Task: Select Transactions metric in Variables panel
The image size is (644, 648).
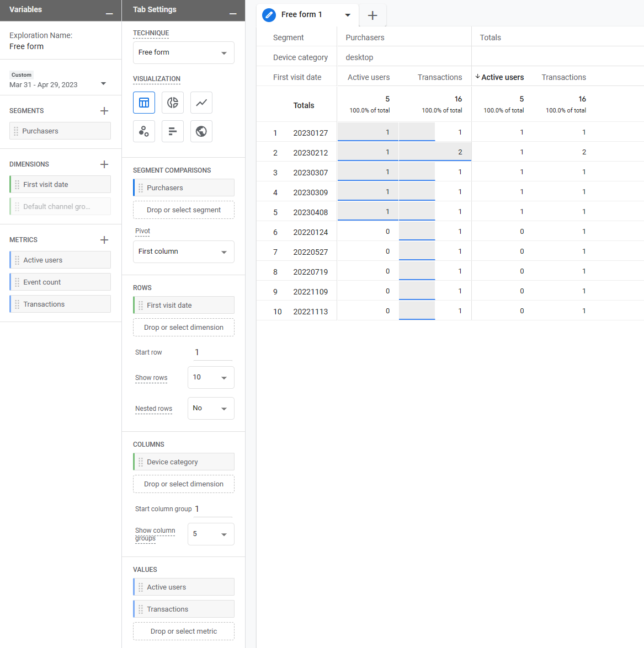Action: click(x=60, y=304)
